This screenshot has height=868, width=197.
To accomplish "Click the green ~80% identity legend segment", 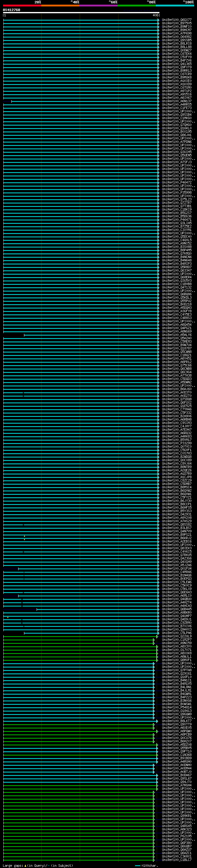I will click(137, 6).
